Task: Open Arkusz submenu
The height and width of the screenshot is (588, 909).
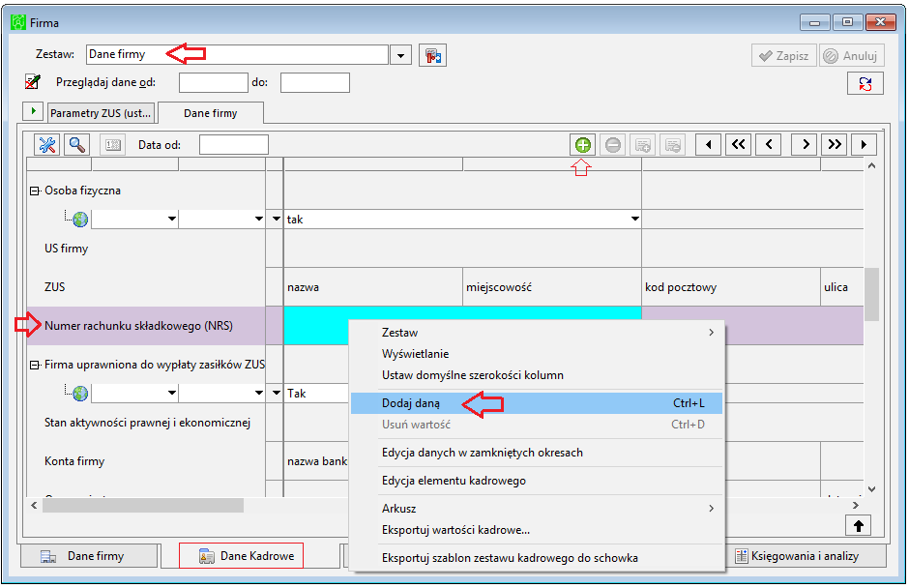Action: click(x=537, y=509)
